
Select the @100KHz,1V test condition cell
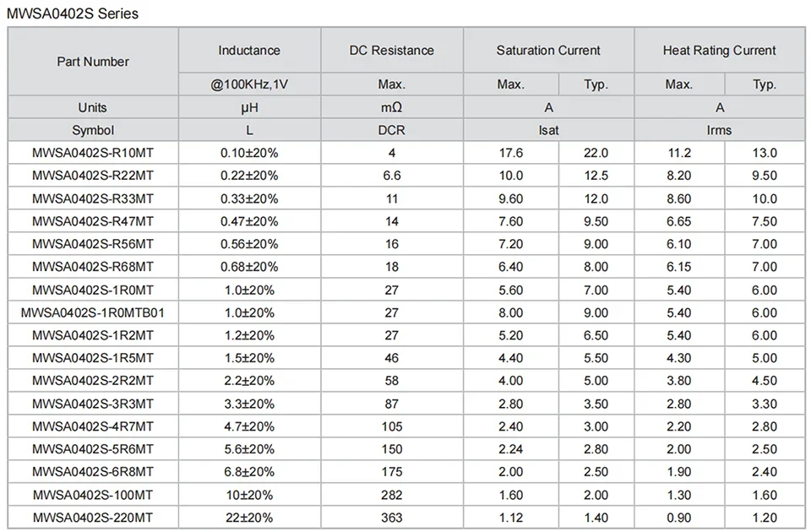click(249, 84)
